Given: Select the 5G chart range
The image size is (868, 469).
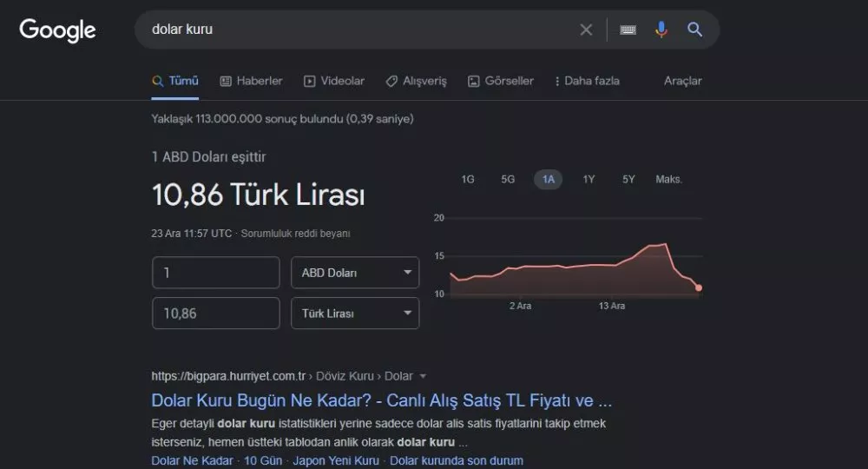Looking at the screenshot, I should (x=508, y=180).
